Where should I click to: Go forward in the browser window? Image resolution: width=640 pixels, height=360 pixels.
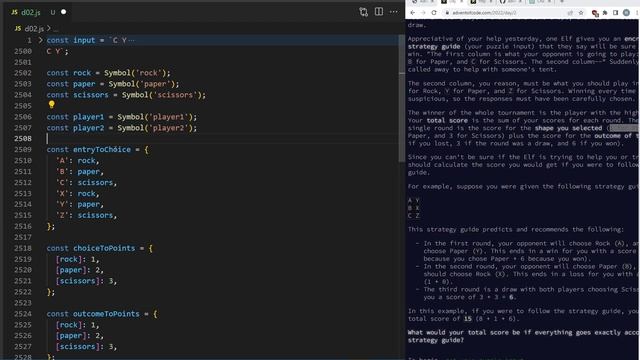(x=423, y=13)
